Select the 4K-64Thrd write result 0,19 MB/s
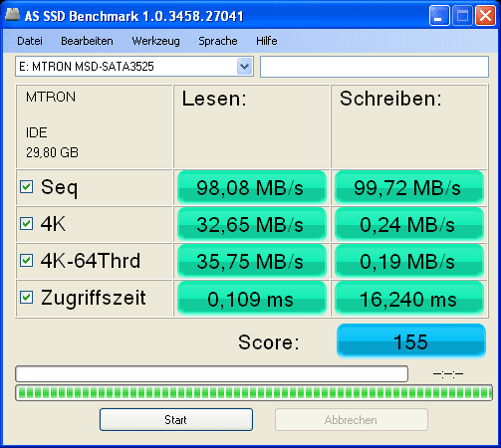The height and width of the screenshot is (448, 501). click(x=408, y=261)
